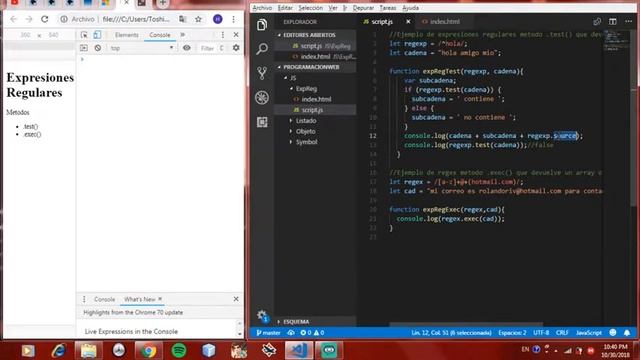Click the translate page icon in Chrome
This screenshot has height=360, width=640.
pyautogui.click(x=182, y=19)
